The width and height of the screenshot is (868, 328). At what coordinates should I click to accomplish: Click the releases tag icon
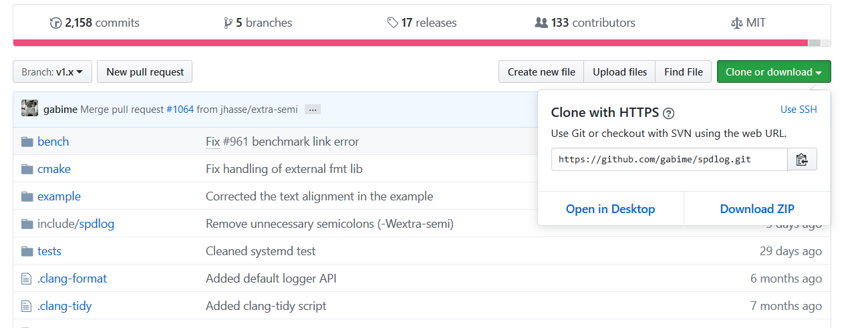click(x=393, y=23)
